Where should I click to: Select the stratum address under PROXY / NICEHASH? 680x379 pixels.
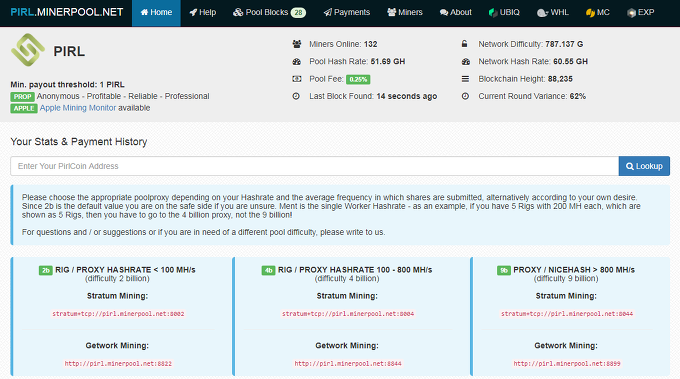click(x=567, y=314)
